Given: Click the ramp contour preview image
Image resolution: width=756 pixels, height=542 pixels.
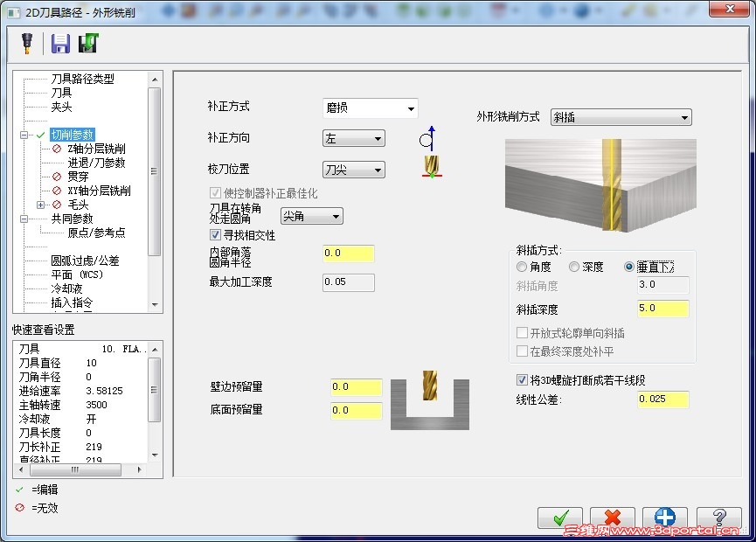Looking at the screenshot, I should click(600, 185).
